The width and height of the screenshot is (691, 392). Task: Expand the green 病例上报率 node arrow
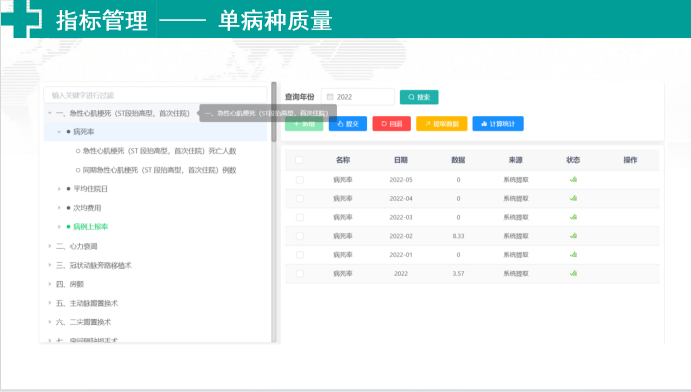tap(59, 226)
